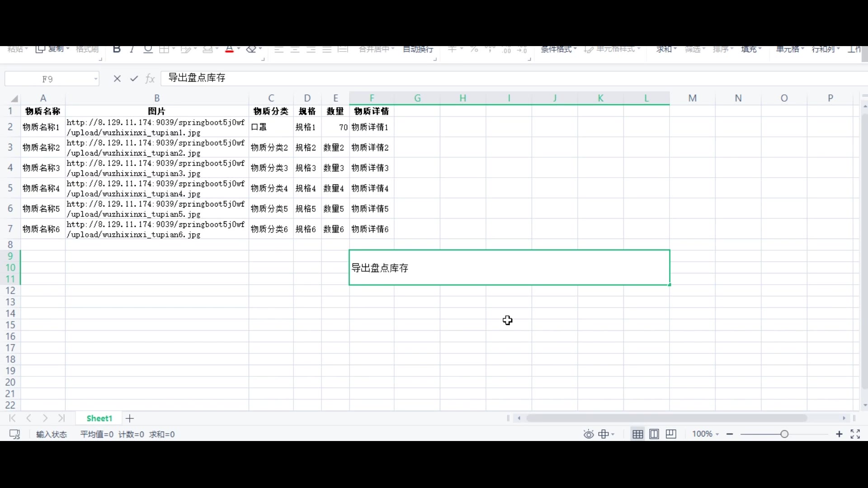This screenshot has width=868, height=488.
Task: Cancel the formula bar entry
Action: pos(117,79)
